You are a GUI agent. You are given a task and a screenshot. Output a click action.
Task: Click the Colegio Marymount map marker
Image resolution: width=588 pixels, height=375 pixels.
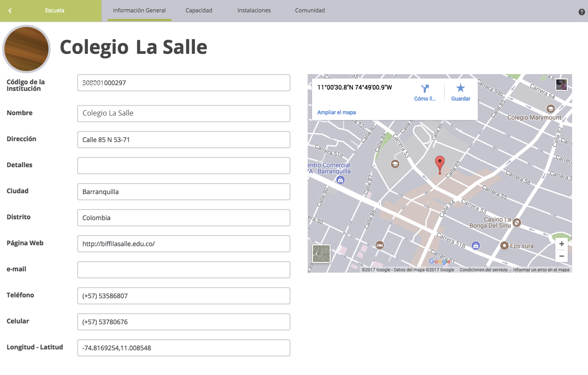550,109
